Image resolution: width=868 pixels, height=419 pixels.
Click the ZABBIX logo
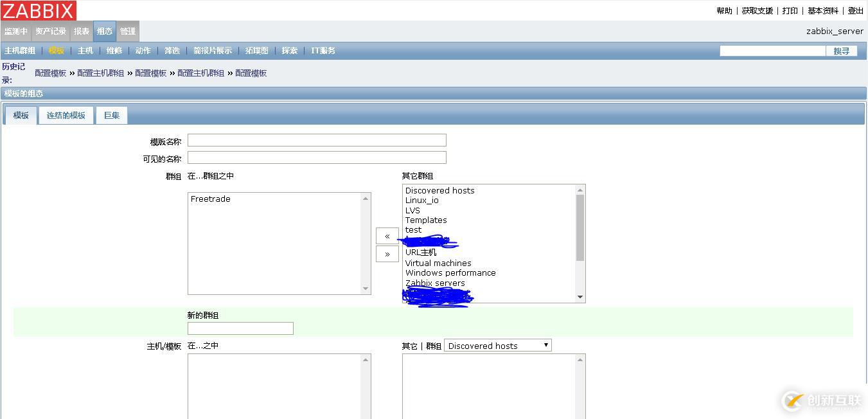click(38, 10)
